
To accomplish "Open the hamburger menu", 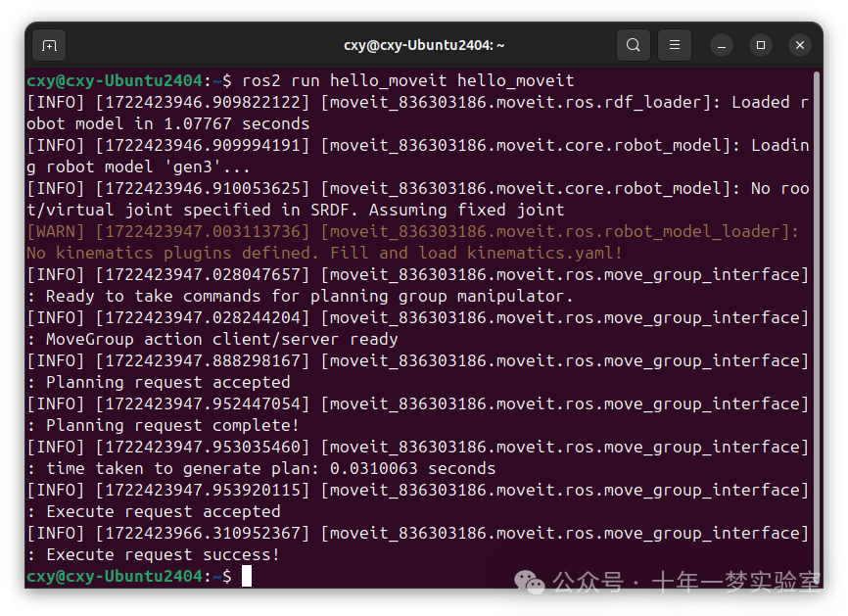I will pos(674,45).
